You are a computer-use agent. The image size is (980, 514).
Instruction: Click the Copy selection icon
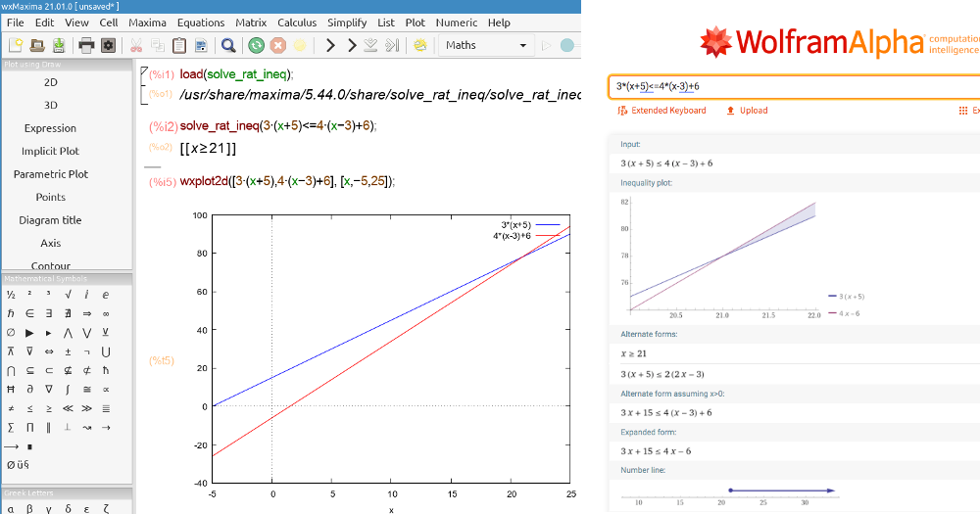pos(158,45)
